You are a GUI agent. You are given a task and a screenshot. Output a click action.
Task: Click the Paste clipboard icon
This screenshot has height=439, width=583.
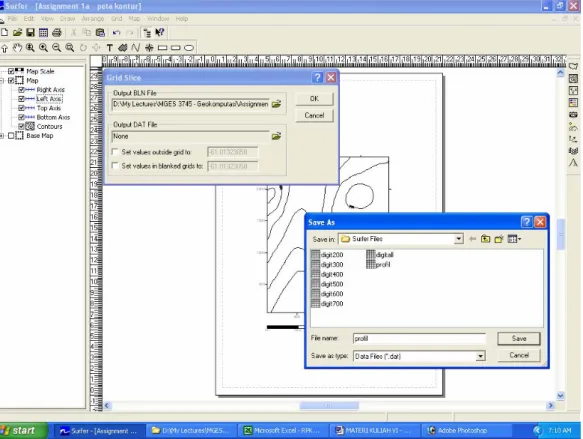(x=100, y=32)
